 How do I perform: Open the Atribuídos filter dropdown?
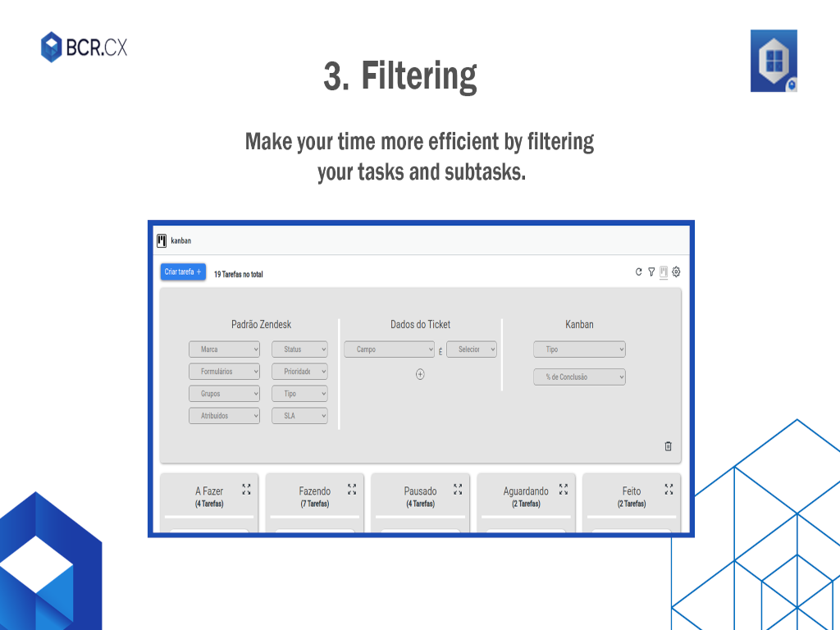[x=224, y=416]
